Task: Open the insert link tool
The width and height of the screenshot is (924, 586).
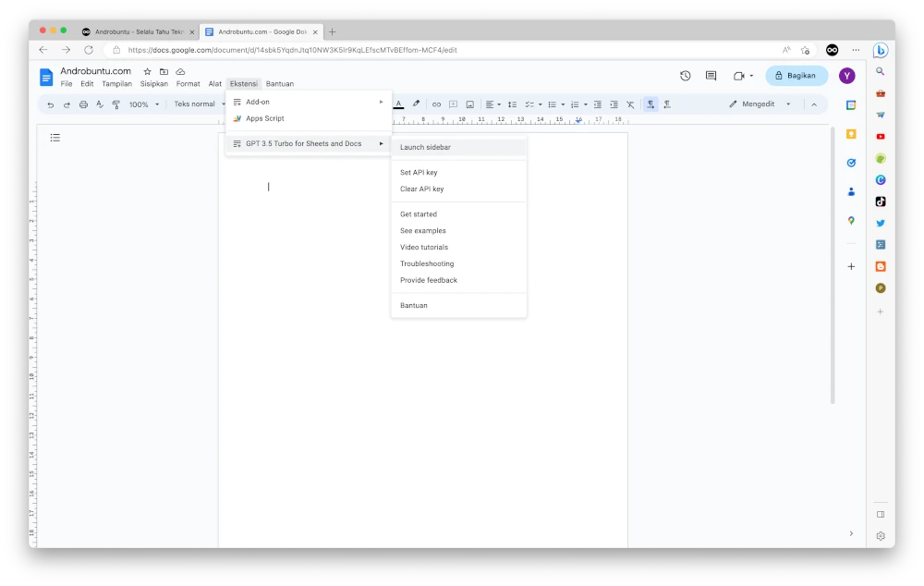Action: coord(437,104)
